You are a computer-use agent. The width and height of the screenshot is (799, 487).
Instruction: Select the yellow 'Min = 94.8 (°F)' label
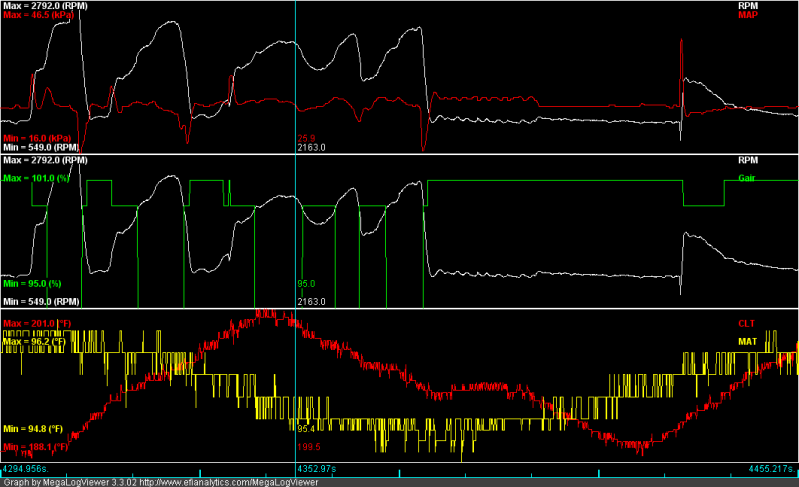[x=33, y=429]
